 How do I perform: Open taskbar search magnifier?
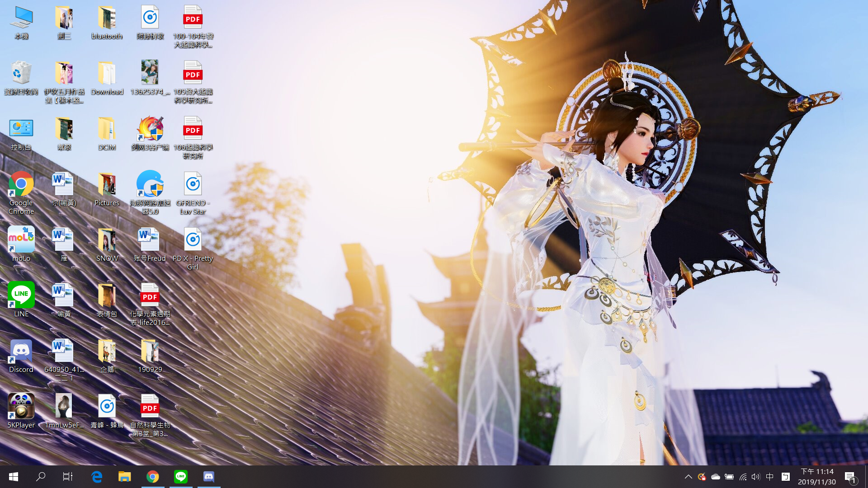pos(41,477)
